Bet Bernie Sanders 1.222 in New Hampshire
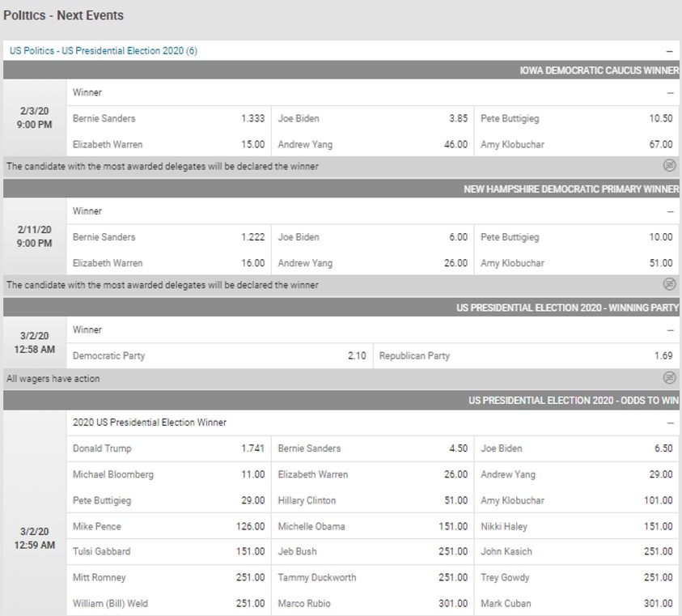The image size is (682, 616). point(169,237)
